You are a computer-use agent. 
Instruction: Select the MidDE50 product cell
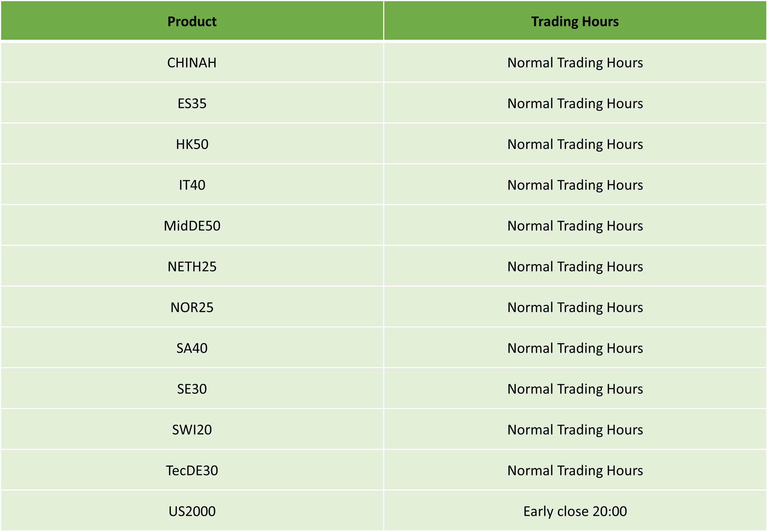point(192,226)
